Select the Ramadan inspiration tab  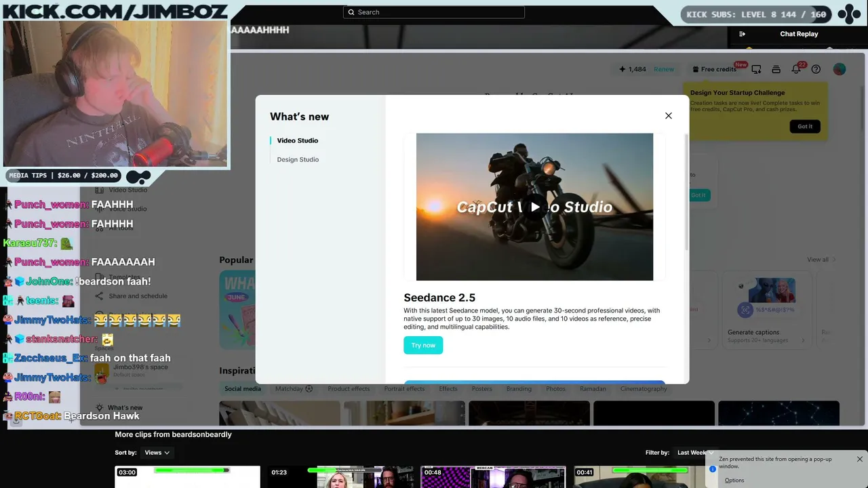click(593, 389)
